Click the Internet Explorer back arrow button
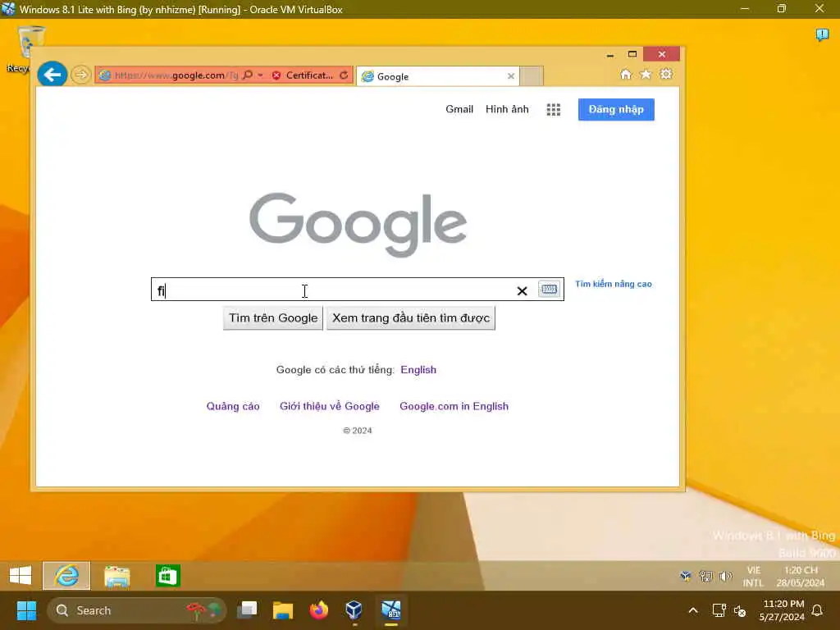840x630 pixels. tap(52, 75)
